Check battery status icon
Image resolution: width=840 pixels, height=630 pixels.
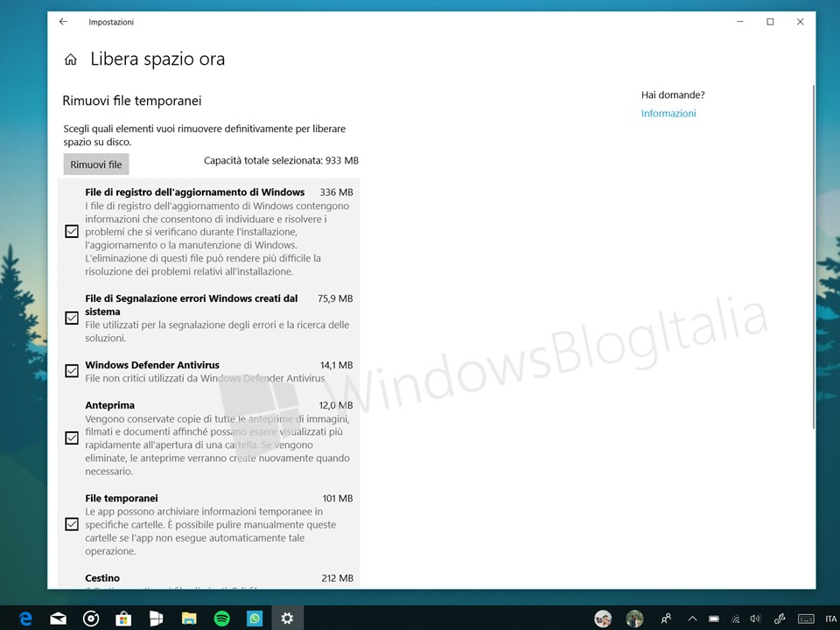[x=714, y=619]
